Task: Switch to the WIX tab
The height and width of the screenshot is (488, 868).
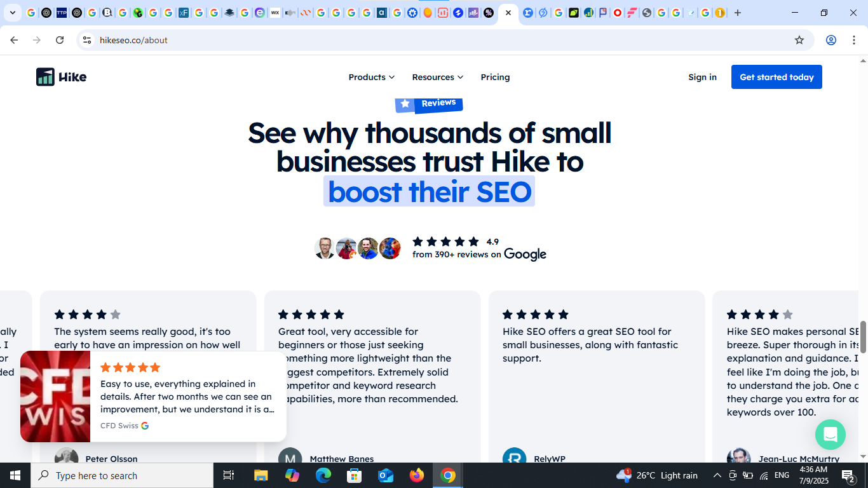Action: [275, 13]
